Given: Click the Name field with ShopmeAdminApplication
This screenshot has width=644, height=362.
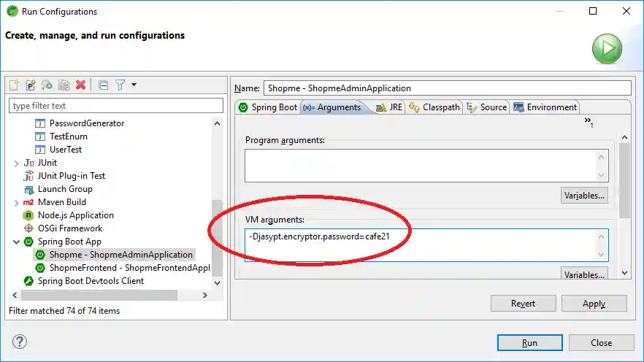Looking at the screenshot, I should point(448,88).
